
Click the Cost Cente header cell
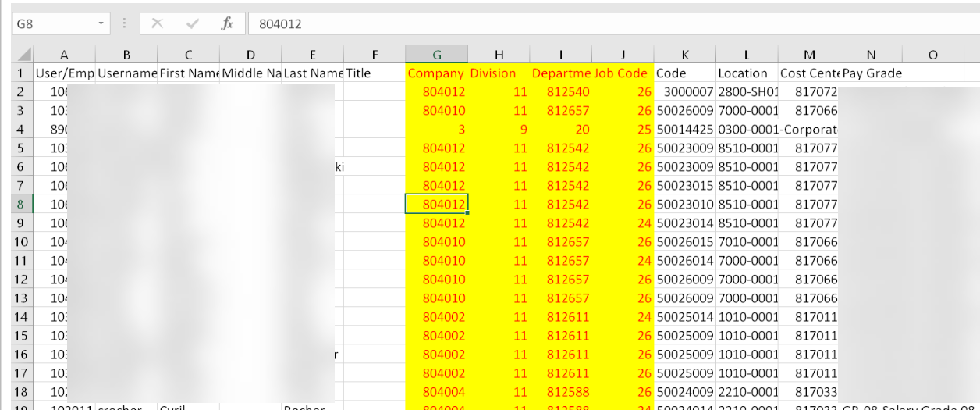pos(809,73)
